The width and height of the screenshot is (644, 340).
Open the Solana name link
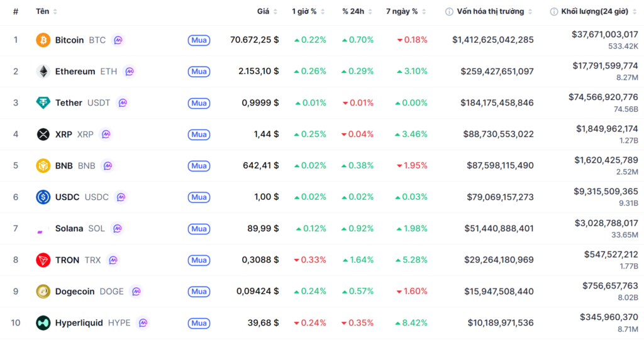tap(69, 228)
